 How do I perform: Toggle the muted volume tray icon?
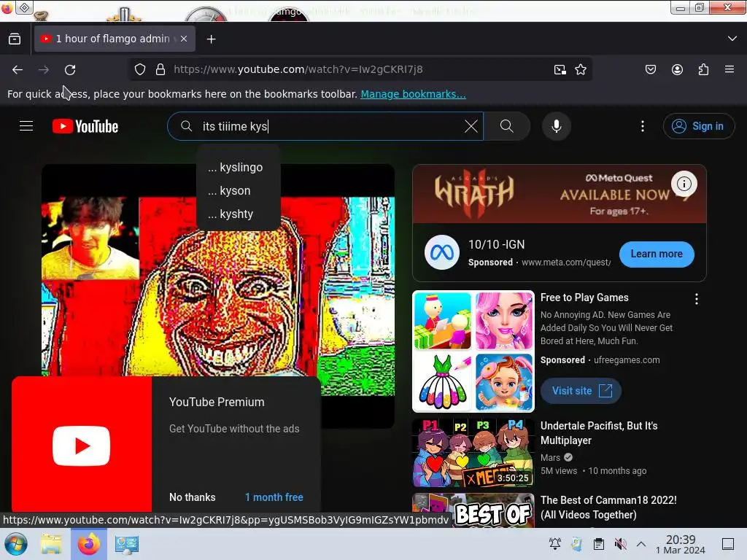(620, 544)
